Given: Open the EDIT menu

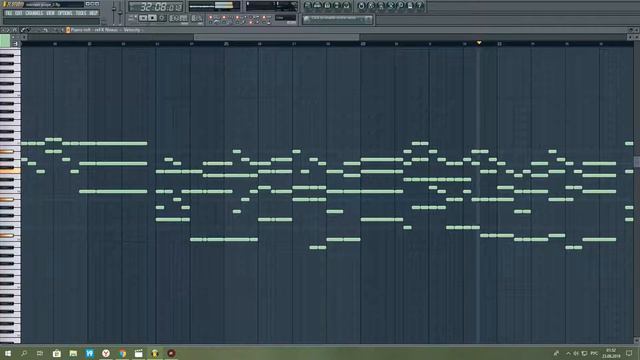Looking at the screenshot, I should pyautogui.click(x=18, y=13).
